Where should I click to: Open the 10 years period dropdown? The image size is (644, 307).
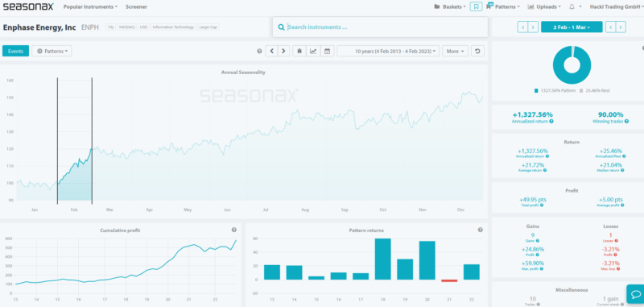pyautogui.click(x=389, y=52)
